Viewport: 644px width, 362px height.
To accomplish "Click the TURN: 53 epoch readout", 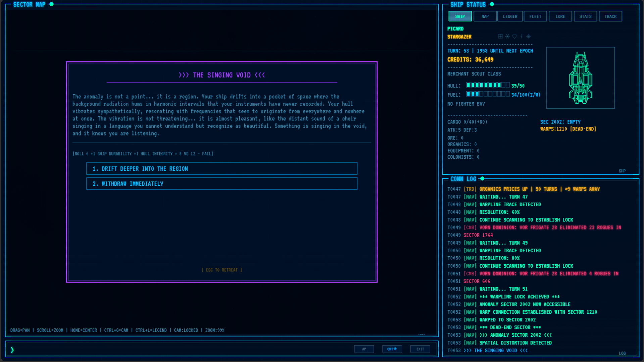I will click(x=490, y=51).
